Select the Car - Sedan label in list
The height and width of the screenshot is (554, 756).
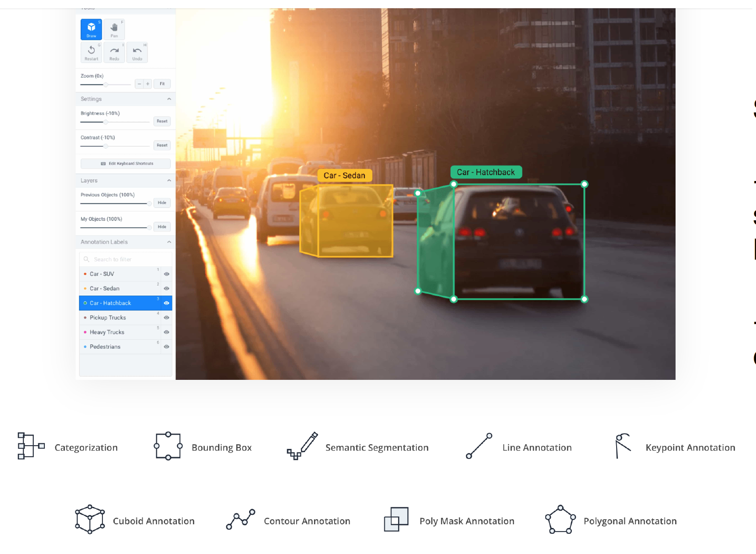point(105,288)
